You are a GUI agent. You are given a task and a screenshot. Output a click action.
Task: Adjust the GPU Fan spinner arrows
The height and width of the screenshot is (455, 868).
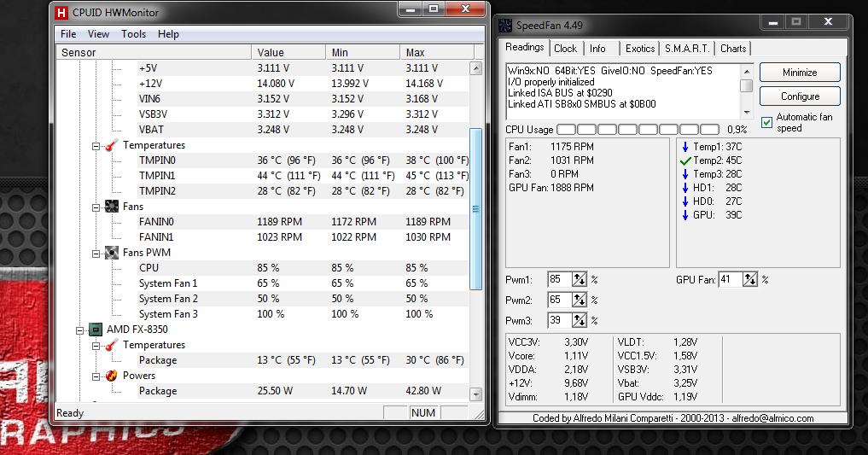(x=749, y=279)
